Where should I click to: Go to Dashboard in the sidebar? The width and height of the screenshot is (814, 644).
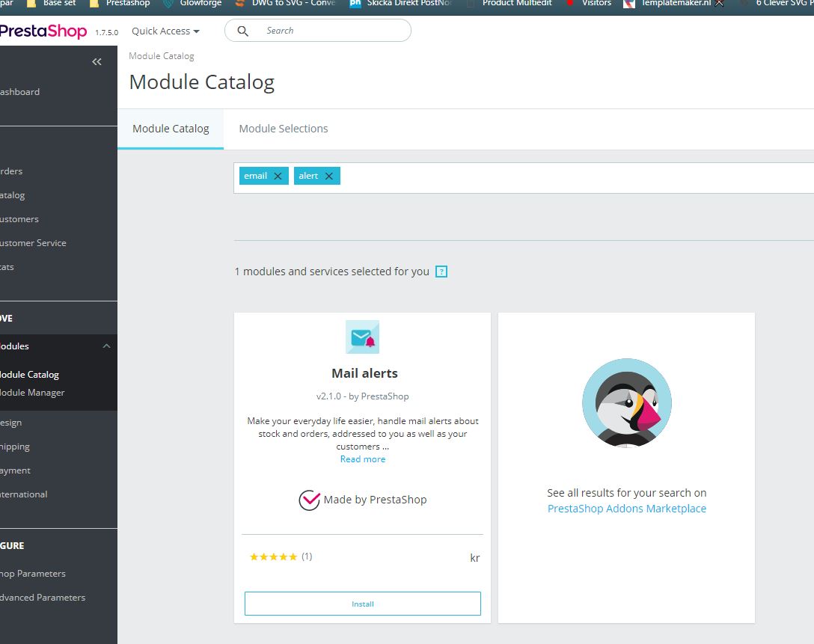click(x=19, y=92)
